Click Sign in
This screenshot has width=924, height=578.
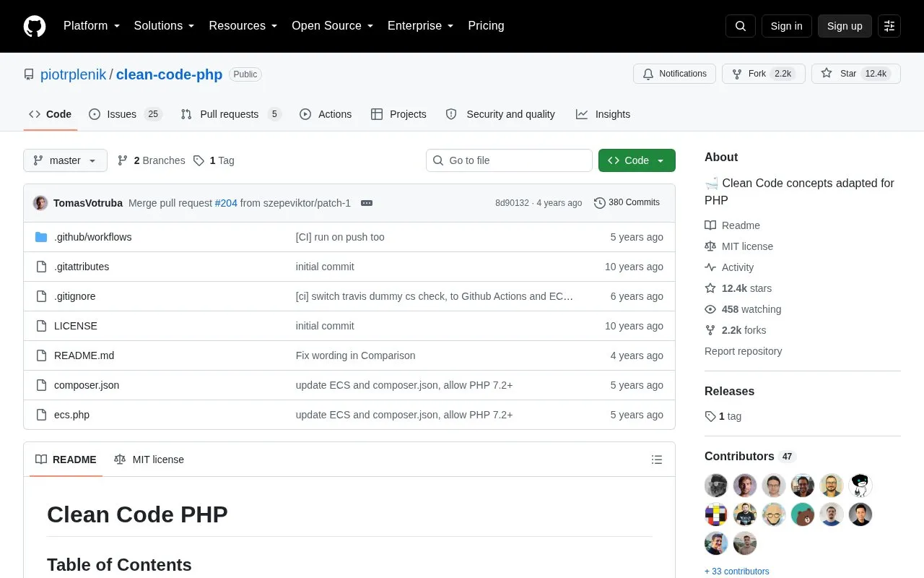(786, 26)
